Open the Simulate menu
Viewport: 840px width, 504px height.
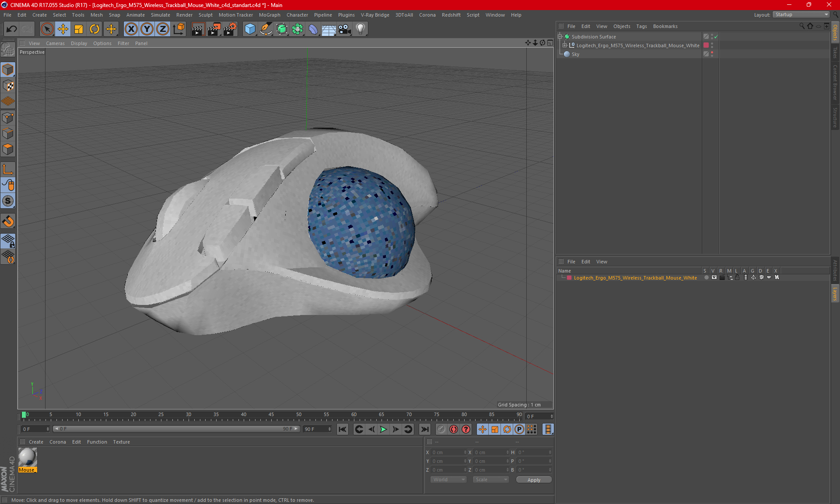[x=160, y=15]
